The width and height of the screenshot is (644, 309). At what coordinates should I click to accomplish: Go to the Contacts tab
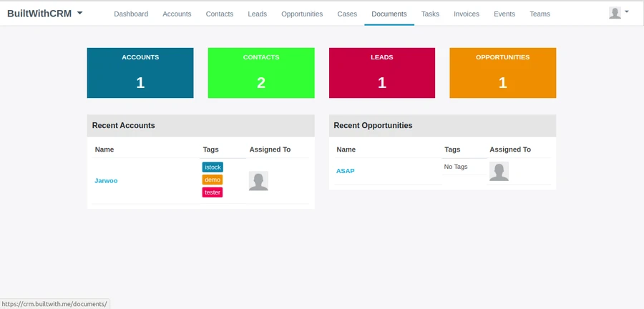tap(220, 14)
